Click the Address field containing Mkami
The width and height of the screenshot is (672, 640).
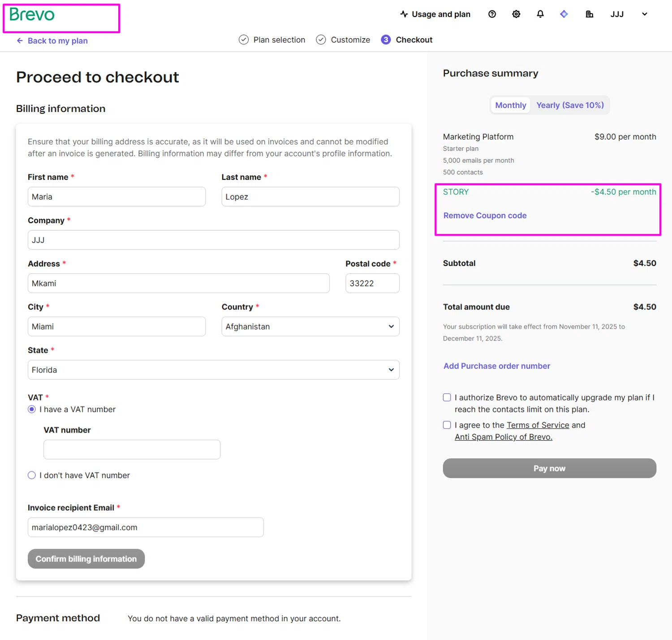tap(179, 283)
